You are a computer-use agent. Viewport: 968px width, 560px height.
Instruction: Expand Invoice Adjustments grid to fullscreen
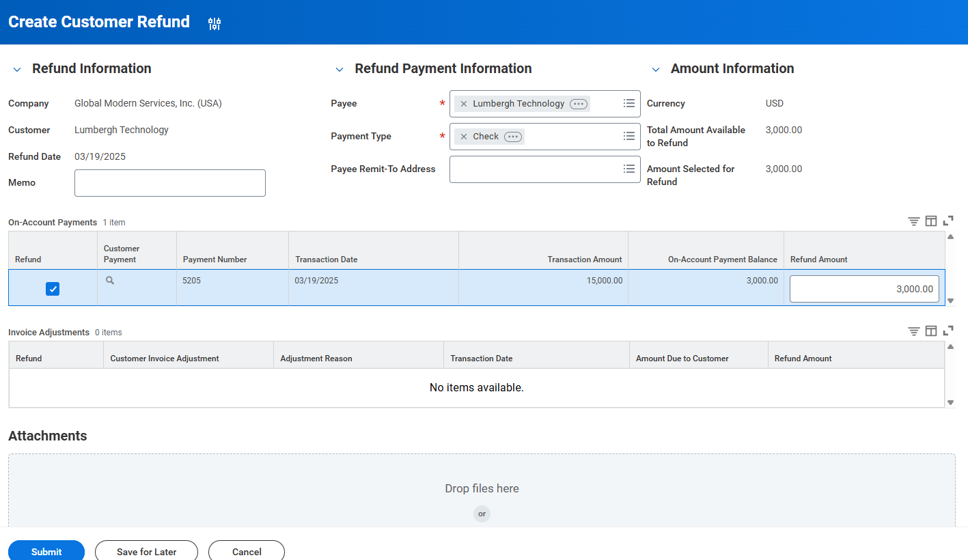tap(948, 331)
